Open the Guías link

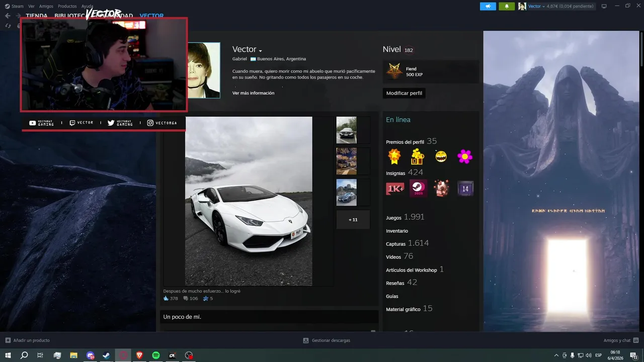coord(392,296)
